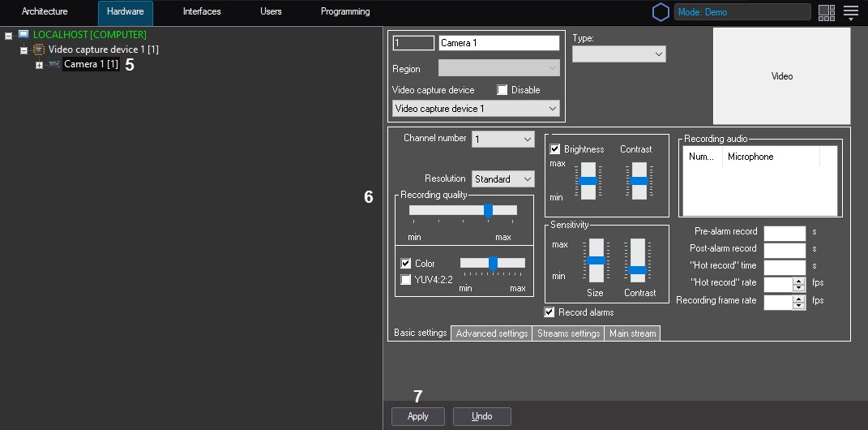Open the Advanced settings tab
Screen dimensions: 868x430
(491, 333)
